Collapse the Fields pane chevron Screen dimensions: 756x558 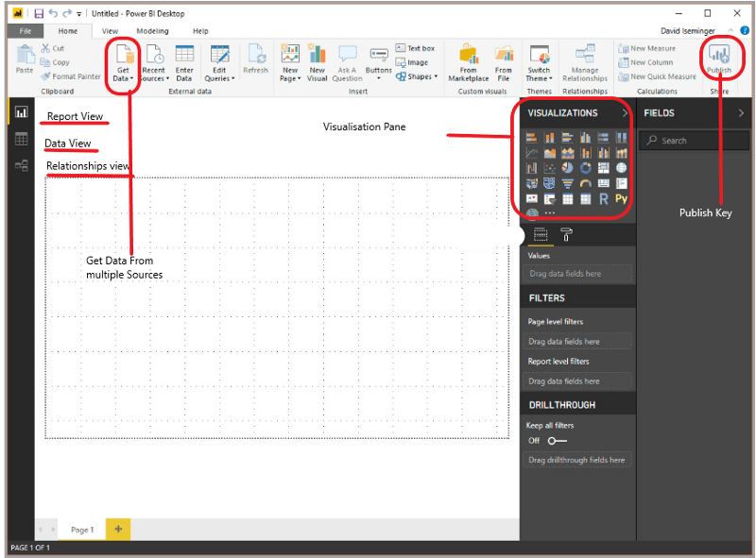point(741,112)
